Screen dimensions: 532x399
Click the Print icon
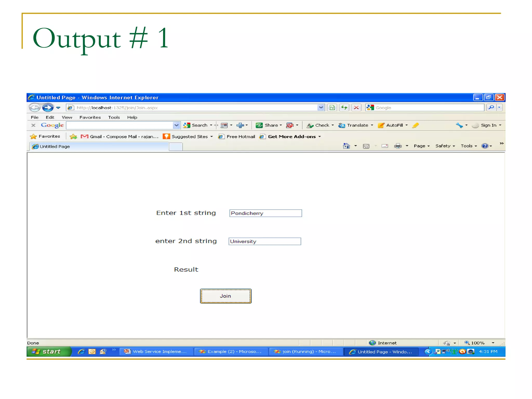point(398,146)
